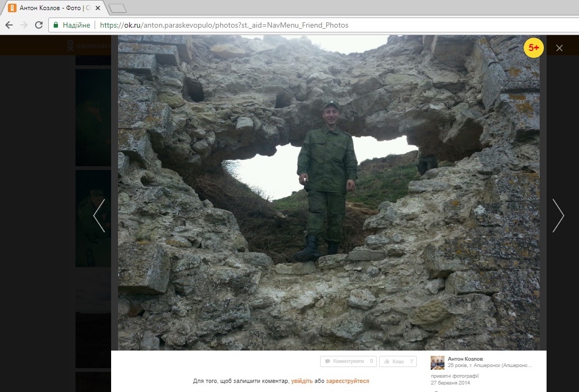The width and height of the screenshot is (579, 392).
Task: Open Антон Козлов profile name link
Action: [466, 359]
